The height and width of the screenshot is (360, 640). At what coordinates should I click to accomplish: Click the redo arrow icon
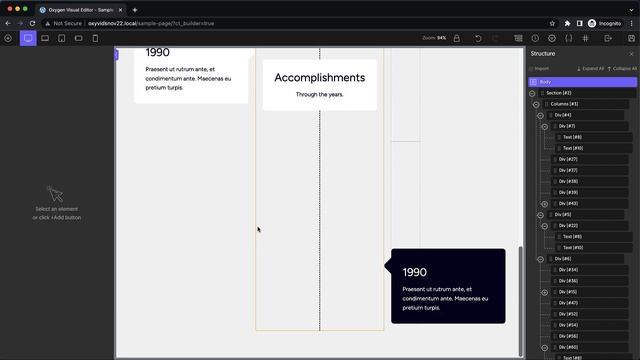point(495,38)
